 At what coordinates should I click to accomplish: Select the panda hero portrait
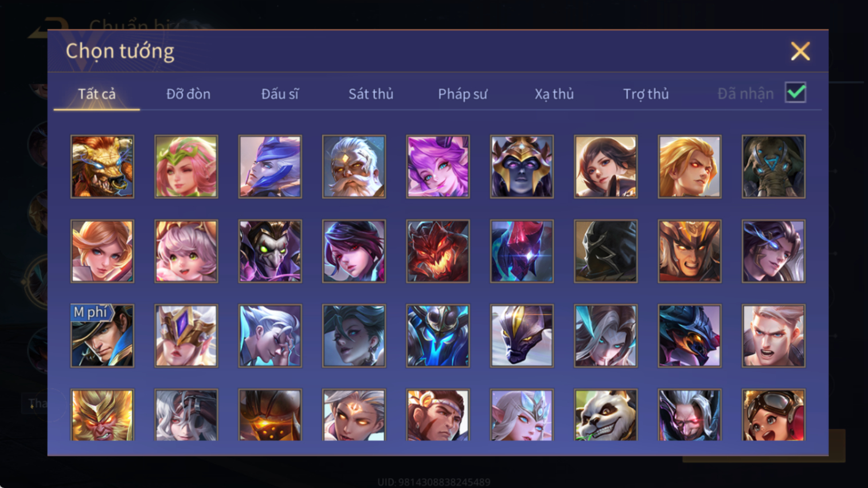pos(605,415)
